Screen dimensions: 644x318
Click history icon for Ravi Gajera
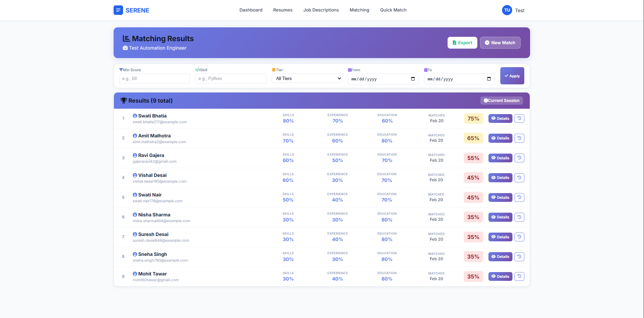coord(519,158)
